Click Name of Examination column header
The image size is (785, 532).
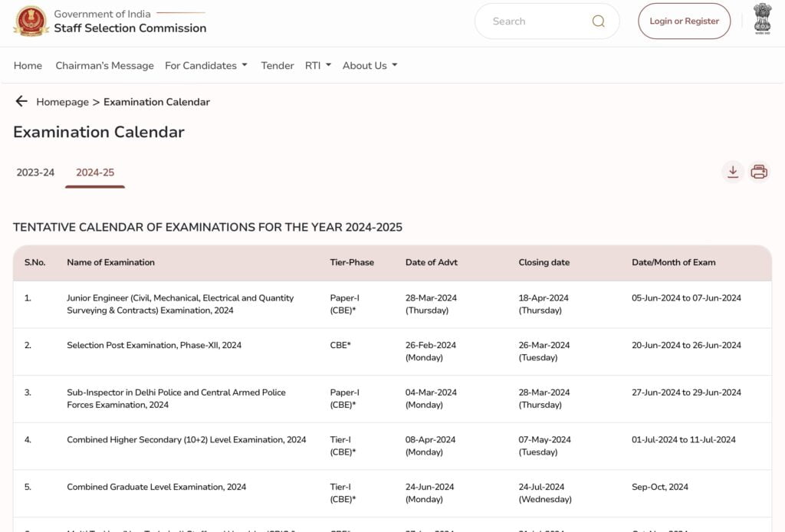click(x=110, y=262)
